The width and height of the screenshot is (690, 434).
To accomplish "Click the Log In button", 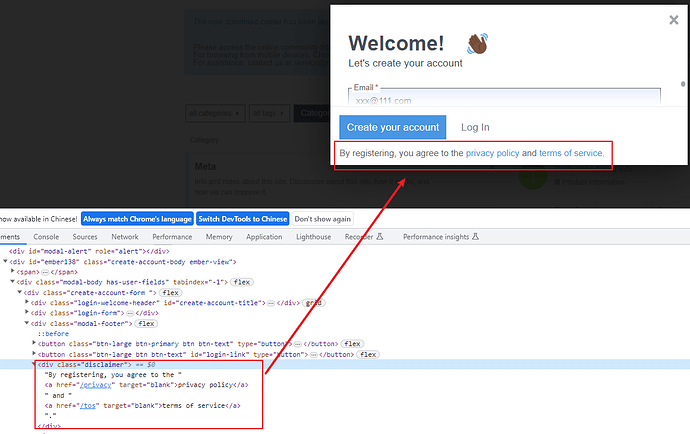I will pos(475,127).
